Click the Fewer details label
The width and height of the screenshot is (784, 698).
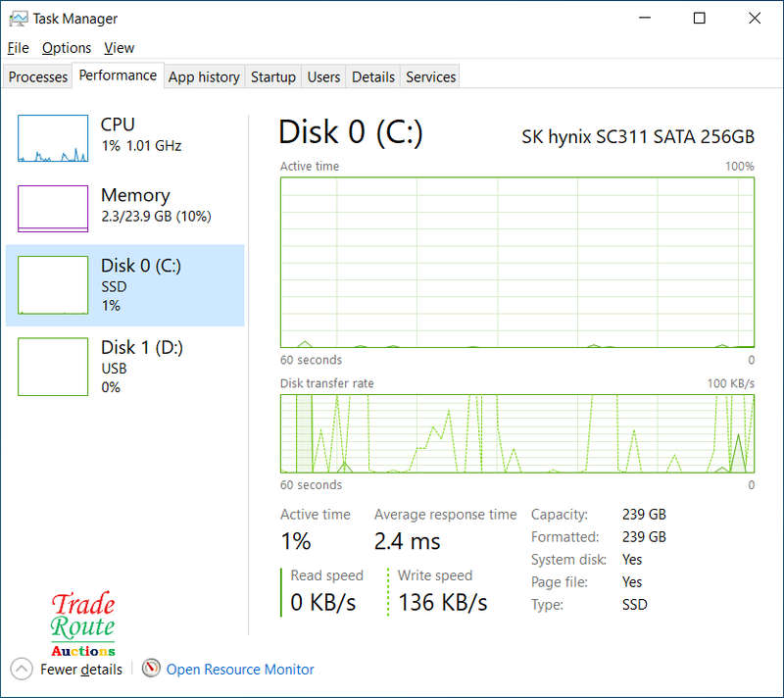(x=81, y=670)
